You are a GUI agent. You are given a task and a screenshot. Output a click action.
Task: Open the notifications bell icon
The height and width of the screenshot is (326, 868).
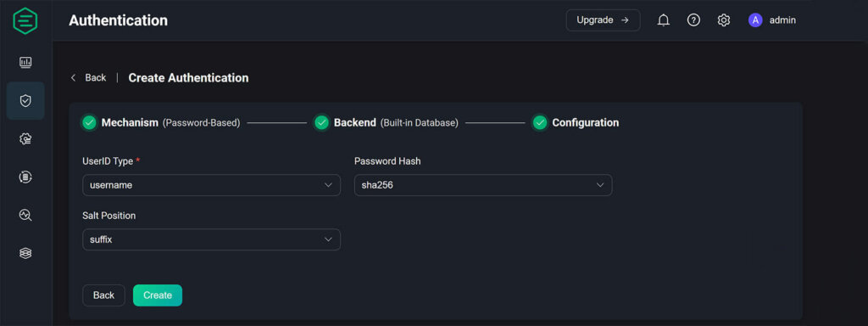click(663, 20)
